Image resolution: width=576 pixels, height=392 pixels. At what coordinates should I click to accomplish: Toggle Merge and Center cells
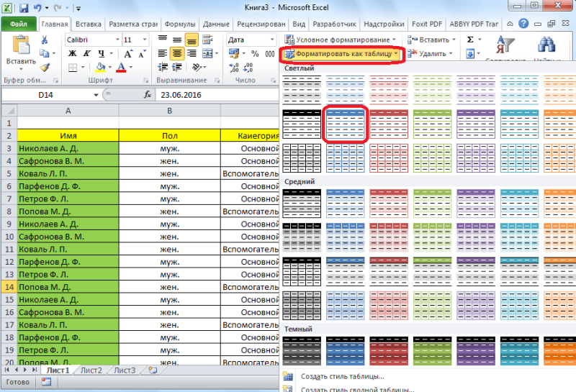pyautogui.click(x=207, y=54)
